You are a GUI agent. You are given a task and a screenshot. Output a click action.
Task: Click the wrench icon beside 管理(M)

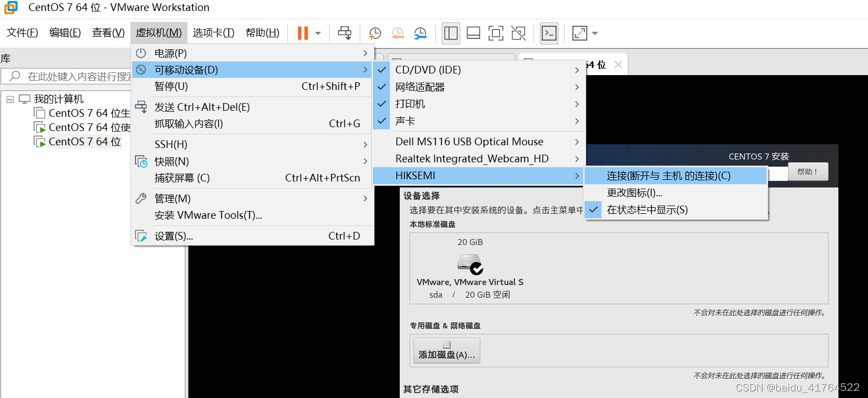point(141,198)
